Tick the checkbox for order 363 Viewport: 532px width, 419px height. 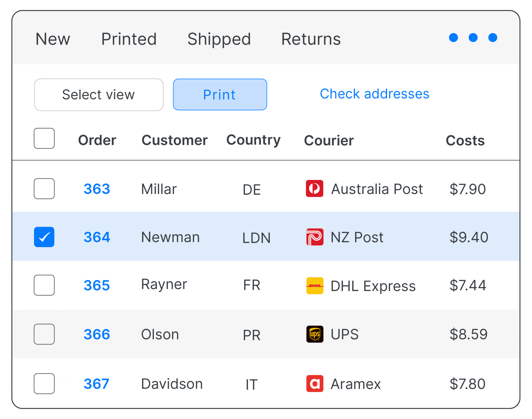click(x=44, y=189)
